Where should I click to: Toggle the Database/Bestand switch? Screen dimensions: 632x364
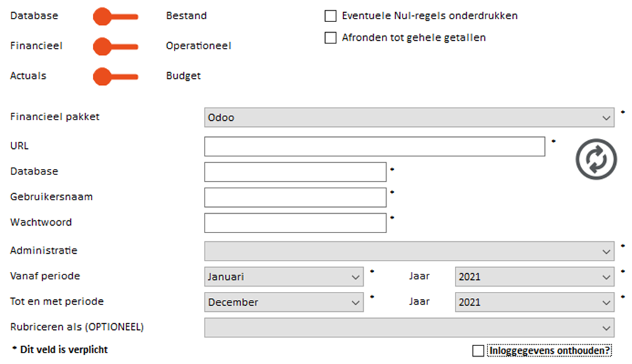click(x=115, y=16)
